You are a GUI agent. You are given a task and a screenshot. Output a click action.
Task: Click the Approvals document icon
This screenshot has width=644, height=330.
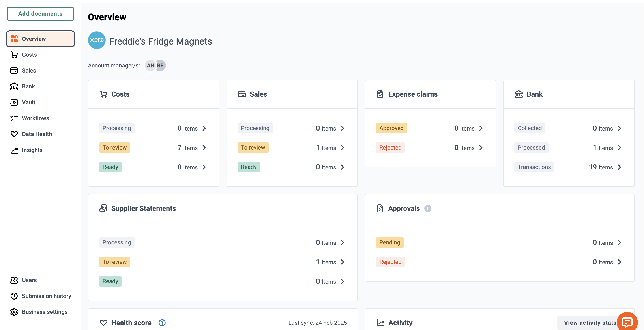pos(380,208)
